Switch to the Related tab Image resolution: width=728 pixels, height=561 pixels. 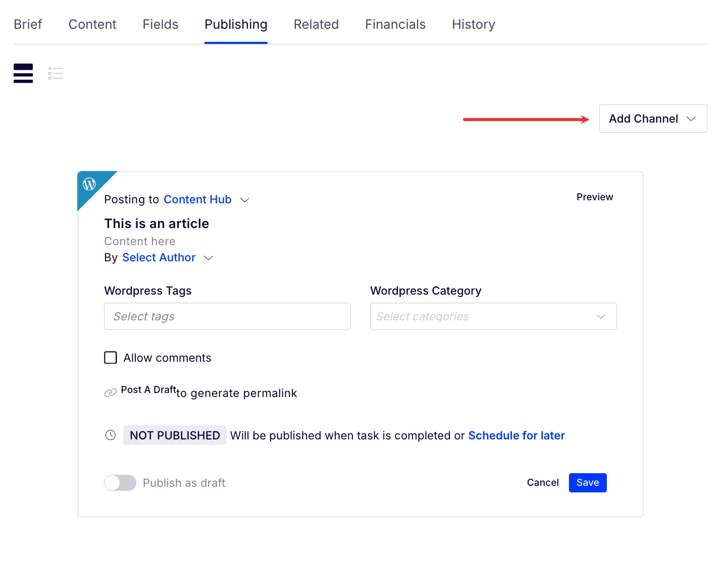point(316,24)
